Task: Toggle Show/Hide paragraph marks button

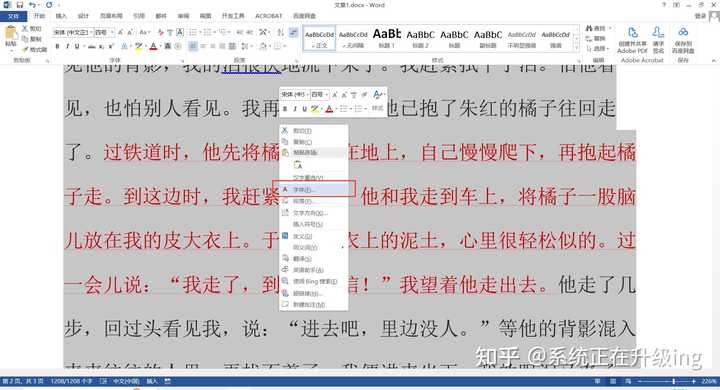Action: pyautogui.click(x=293, y=32)
